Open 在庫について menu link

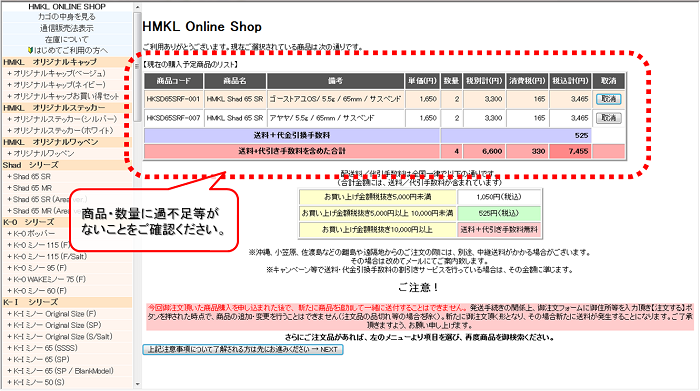coord(67,39)
